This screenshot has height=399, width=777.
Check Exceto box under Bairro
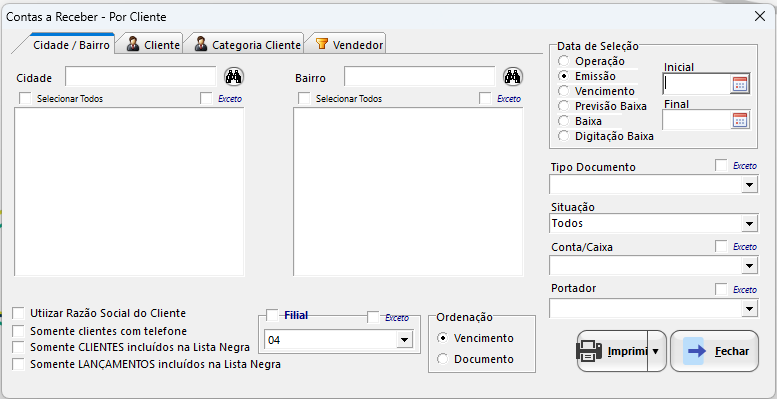pos(485,98)
